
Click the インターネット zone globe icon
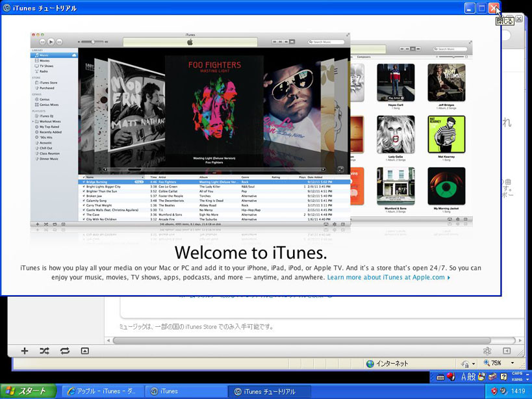pos(370,364)
